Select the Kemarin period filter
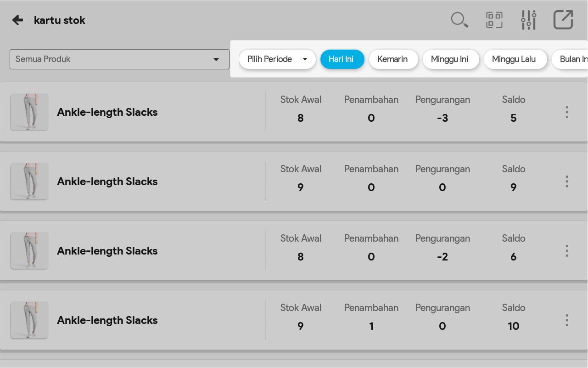The height and width of the screenshot is (368, 588). click(393, 59)
